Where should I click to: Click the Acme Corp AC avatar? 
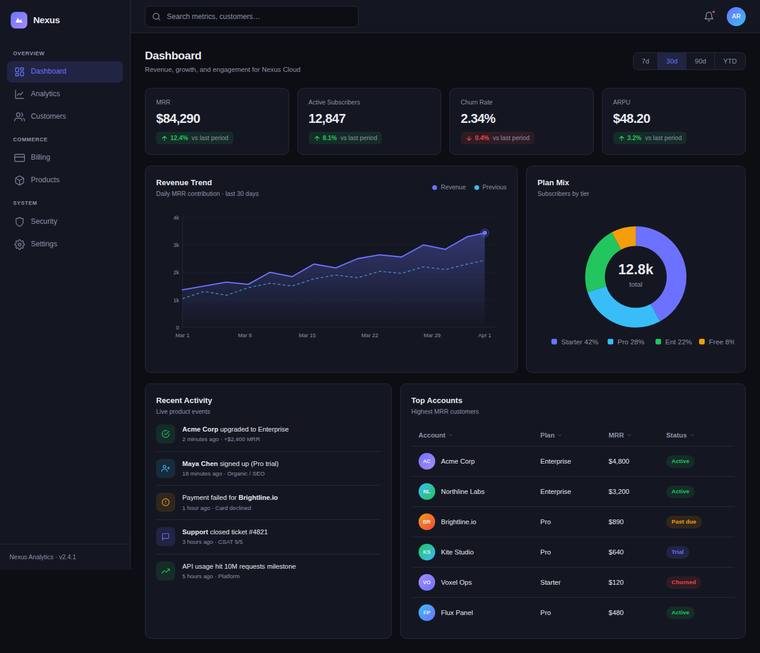click(427, 461)
